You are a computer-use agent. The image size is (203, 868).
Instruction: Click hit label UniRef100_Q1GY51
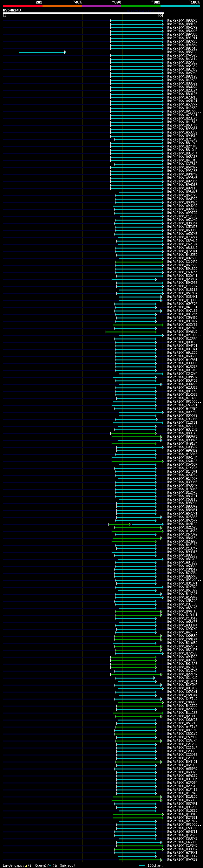[182, 681]
